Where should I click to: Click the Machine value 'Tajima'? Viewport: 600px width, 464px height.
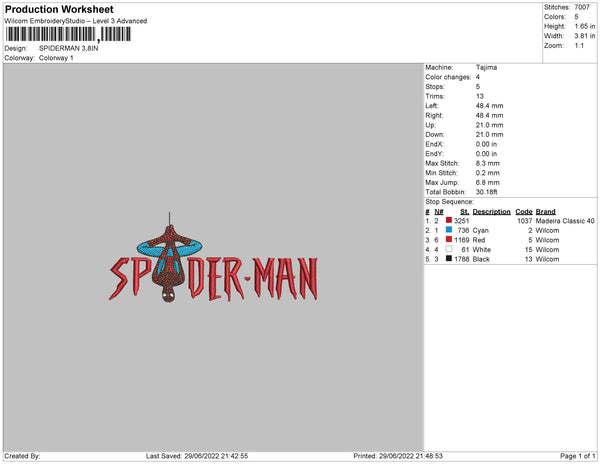(x=486, y=67)
